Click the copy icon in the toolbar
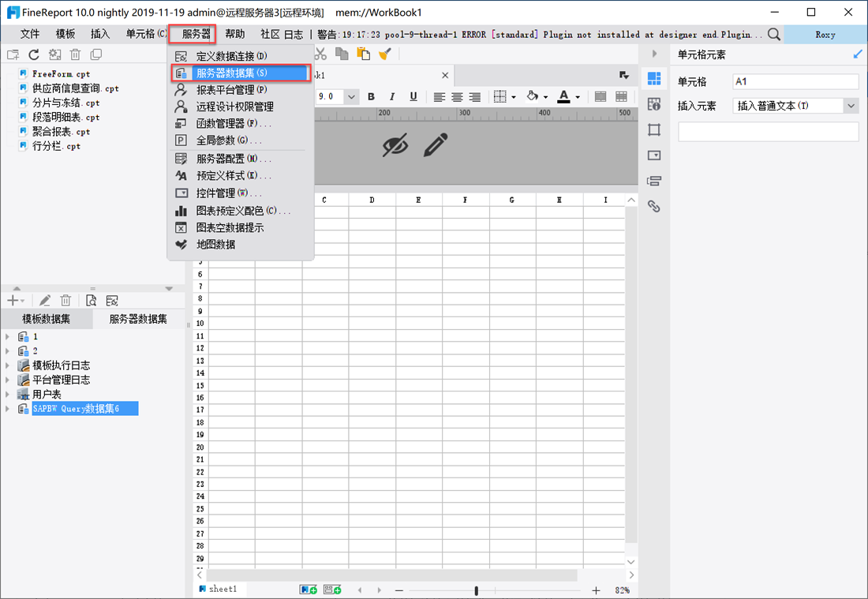 [342, 54]
